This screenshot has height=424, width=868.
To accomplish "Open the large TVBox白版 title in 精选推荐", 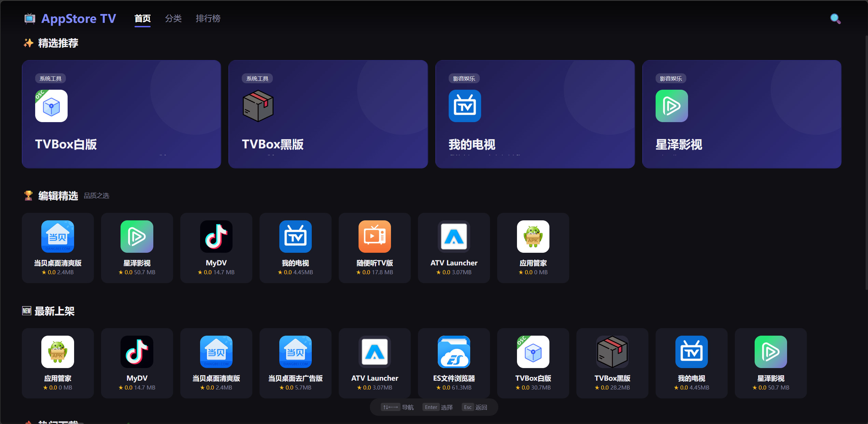I will (66, 144).
